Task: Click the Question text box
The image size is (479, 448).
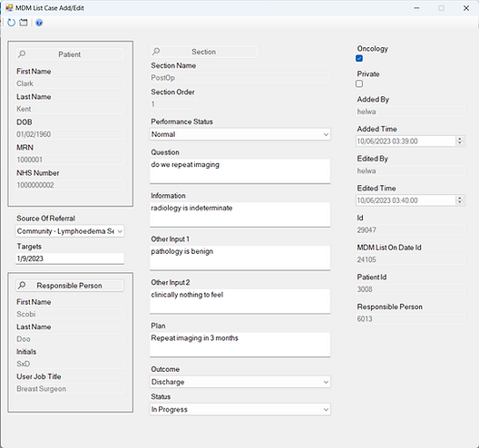Action: pyautogui.click(x=240, y=171)
